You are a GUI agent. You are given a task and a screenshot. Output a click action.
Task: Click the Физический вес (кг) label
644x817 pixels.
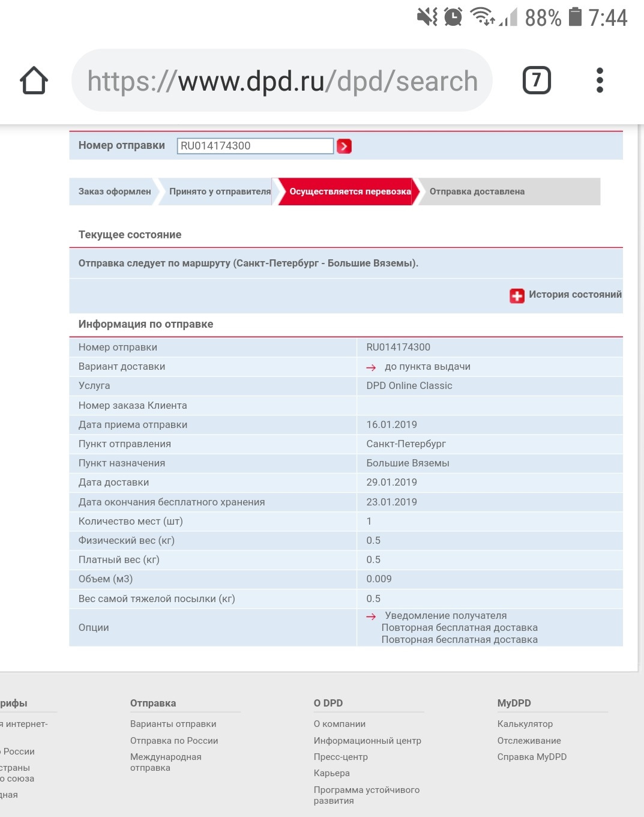(127, 541)
